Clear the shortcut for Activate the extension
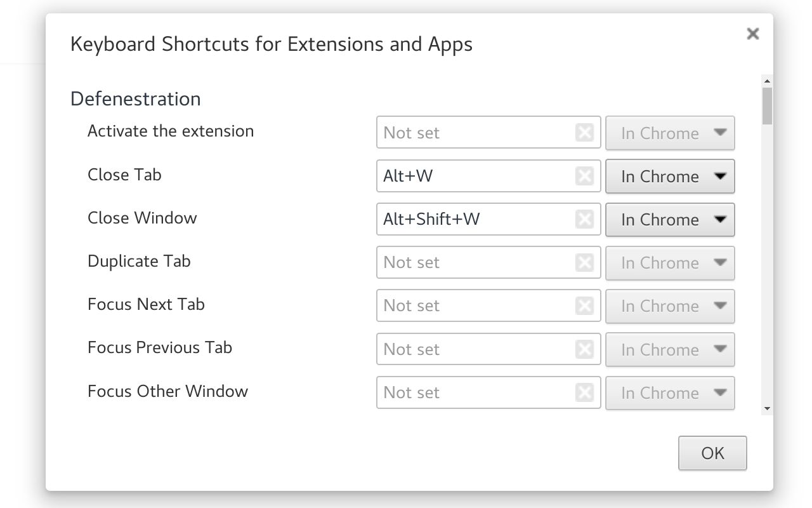Image resolution: width=812 pixels, height=508 pixels. click(584, 132)
